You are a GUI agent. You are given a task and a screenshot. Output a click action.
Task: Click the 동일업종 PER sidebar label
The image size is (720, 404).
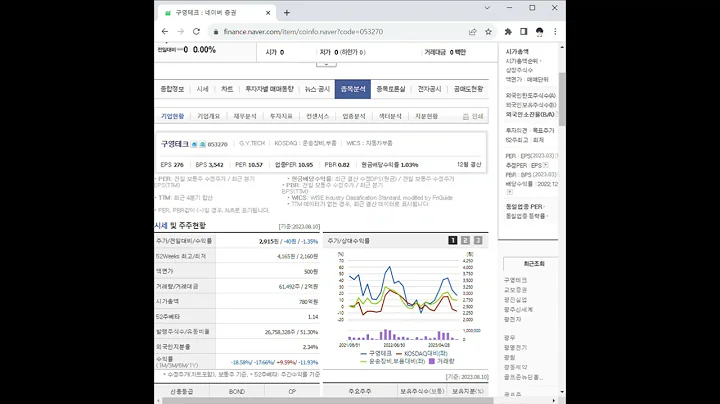pos(524,207)
